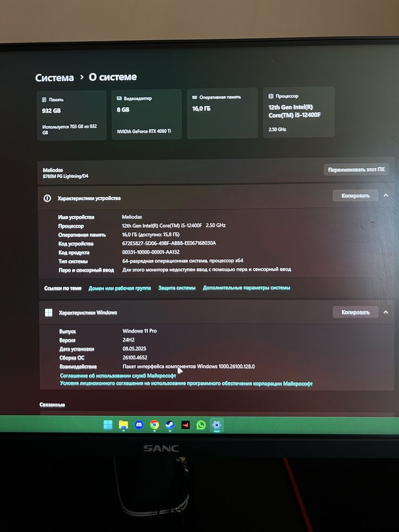The height and width of the screenshot is (532, 399).
Task: Click the info icon beside Характеристики устройства
Action: click(47, 198)
